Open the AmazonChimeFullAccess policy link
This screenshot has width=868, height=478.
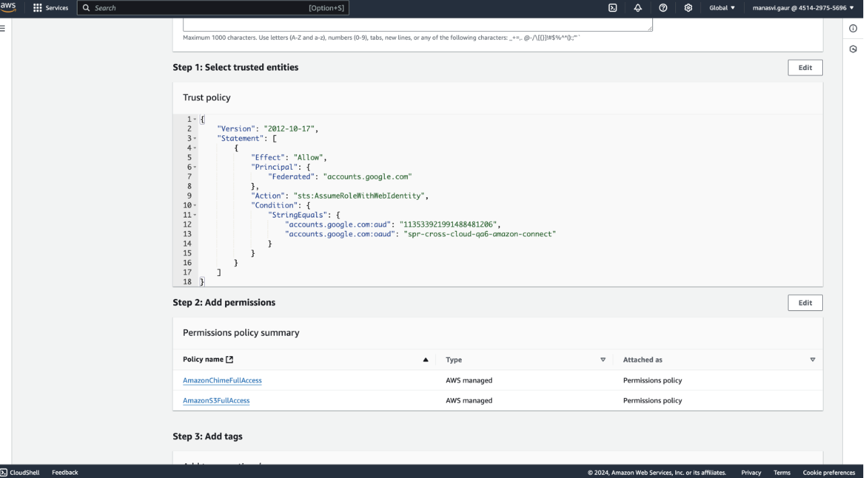point(222,380)
